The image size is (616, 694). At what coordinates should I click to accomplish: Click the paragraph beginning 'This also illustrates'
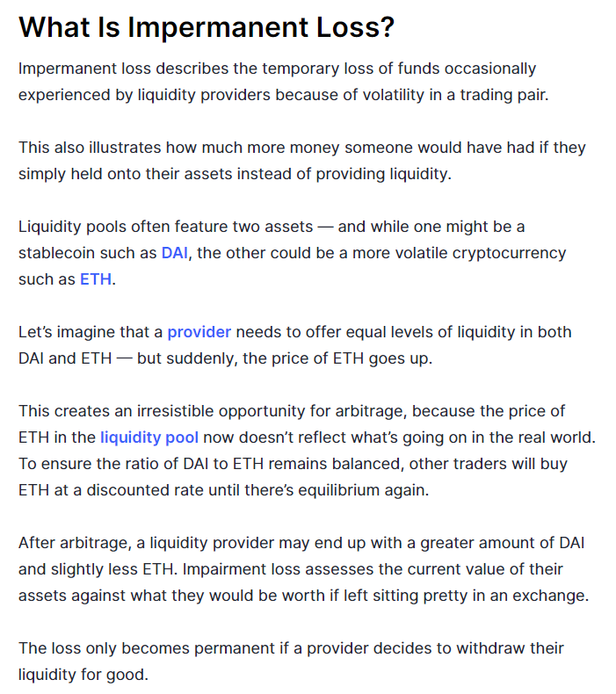click(x=302, y=161)
